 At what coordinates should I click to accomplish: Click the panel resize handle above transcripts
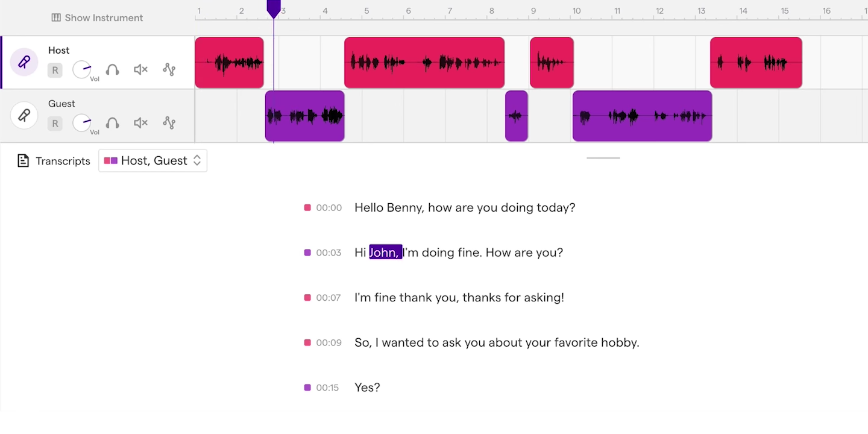tap(603, 158)
